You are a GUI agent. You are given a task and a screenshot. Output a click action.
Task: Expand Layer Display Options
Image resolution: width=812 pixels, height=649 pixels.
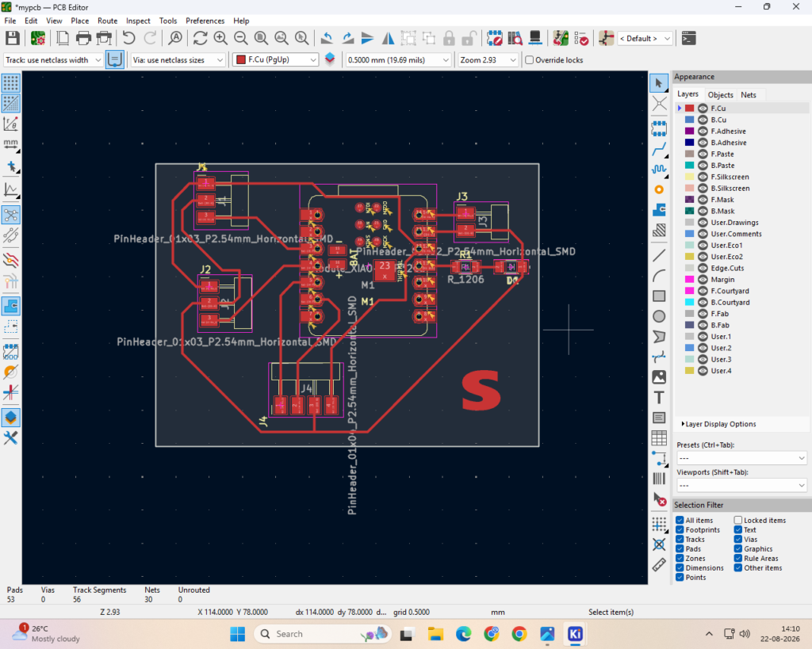coord(718,424)
